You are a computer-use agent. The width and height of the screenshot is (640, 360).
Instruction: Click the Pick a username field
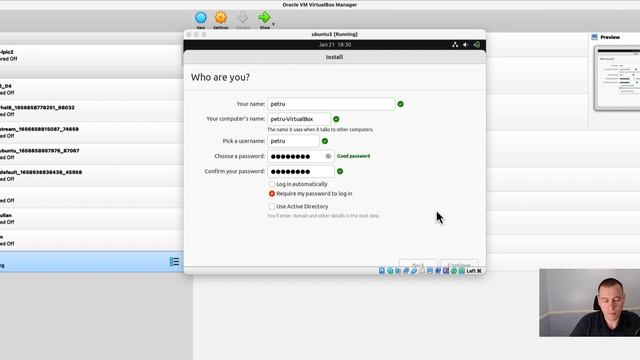click(x=293, y=141)
